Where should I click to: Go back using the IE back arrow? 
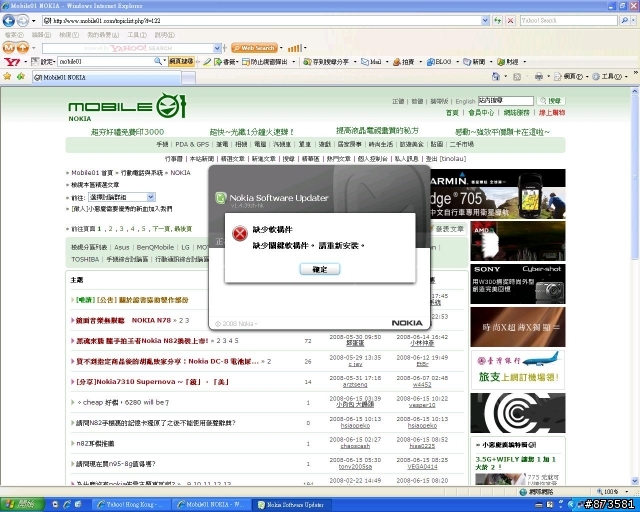click(x=9, y=20)
